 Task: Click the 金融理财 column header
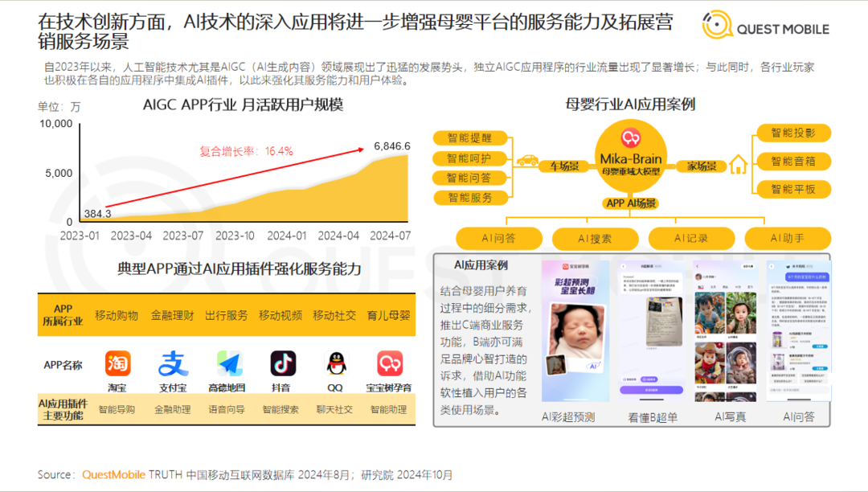tap(172, 315)
